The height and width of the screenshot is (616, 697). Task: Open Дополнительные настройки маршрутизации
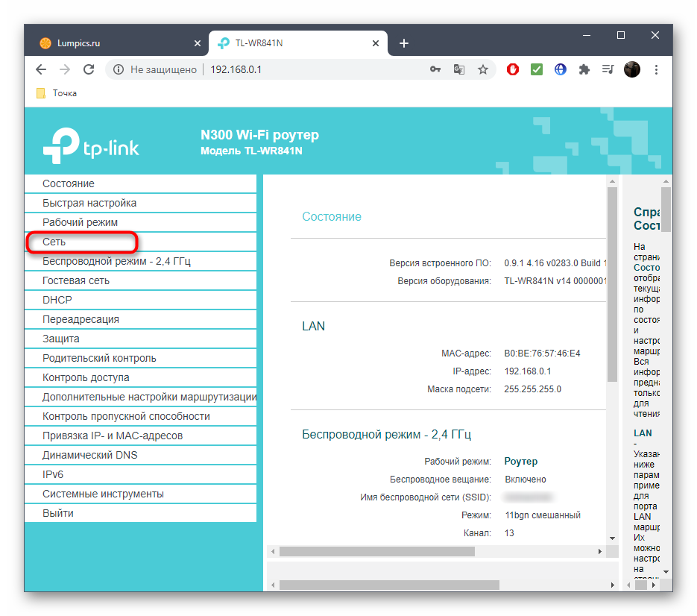point(140,397)
